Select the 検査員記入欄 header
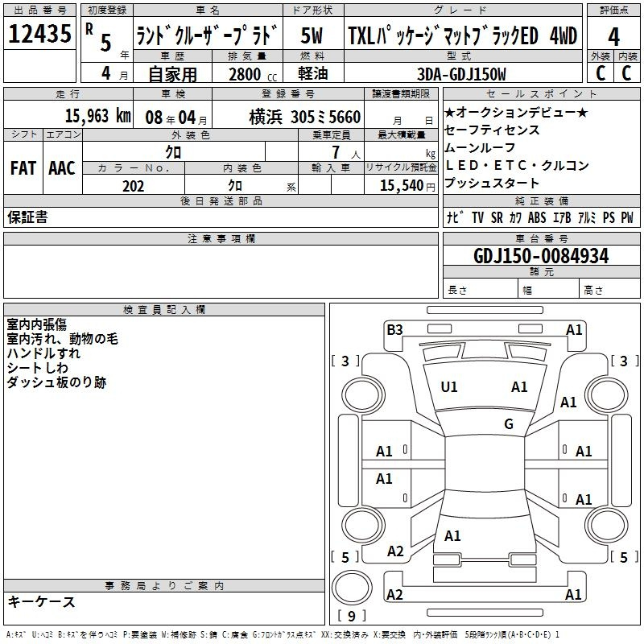644x644 pixels. coord(164,310)
